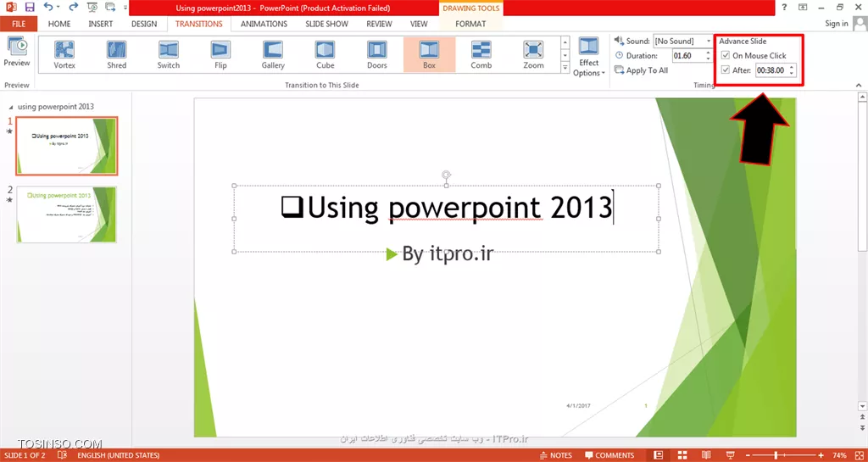Switch to the ANIMATIONS tab
This screenshot has height=462, width=868.
pyautogui.click(x=264, y=24)
